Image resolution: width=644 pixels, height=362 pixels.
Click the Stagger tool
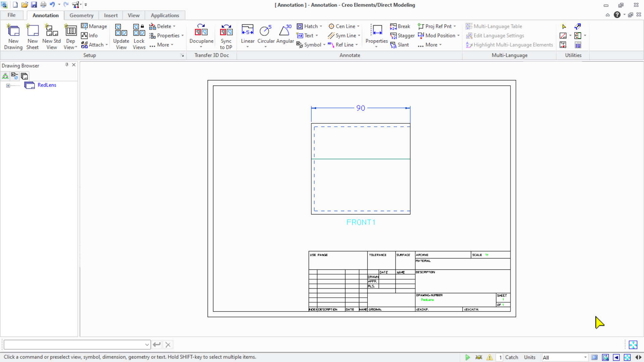tap(402, 36)
